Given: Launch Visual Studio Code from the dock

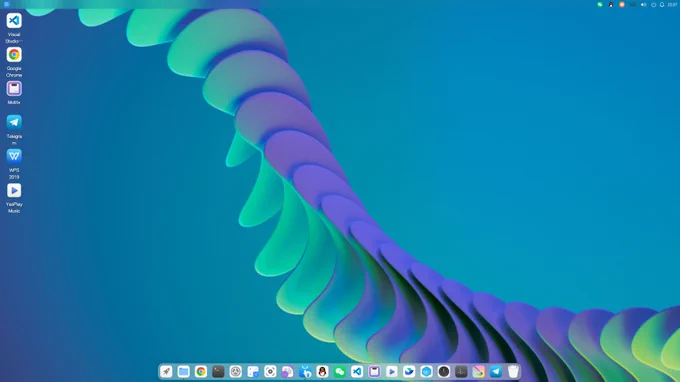Looking at the screenshot, I should 357,372.
